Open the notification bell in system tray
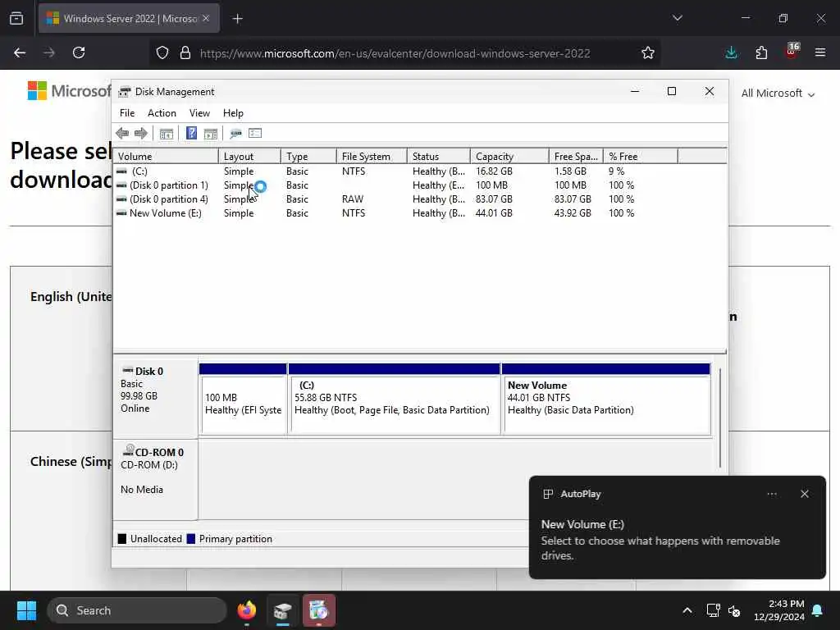Screen dimensions: 840x630 pyautogui.click(x=818, y=610)
